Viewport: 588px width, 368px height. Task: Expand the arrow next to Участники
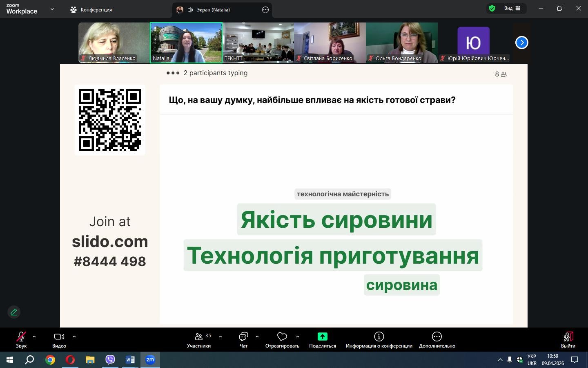pyautogui.click(x=220, y=337)
